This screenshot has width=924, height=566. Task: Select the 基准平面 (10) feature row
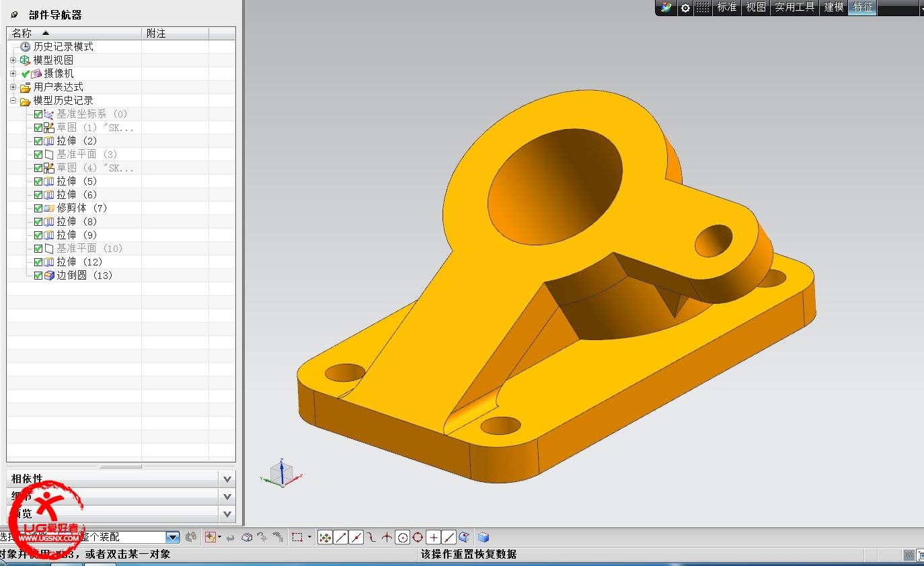[89, 249]
